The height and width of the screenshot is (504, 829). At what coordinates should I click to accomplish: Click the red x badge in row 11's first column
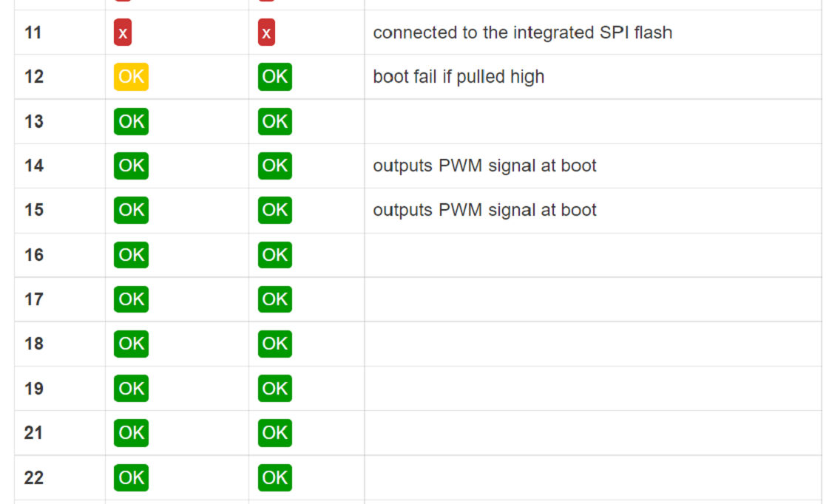123,33
